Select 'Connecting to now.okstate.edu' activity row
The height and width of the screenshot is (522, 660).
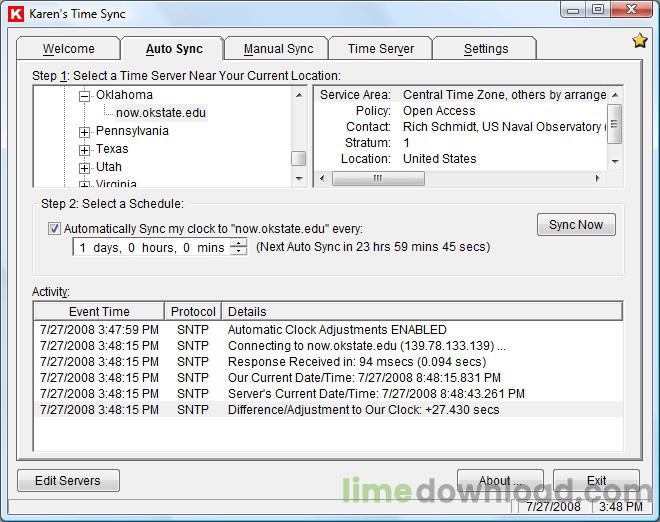click(x=328, y=346)
